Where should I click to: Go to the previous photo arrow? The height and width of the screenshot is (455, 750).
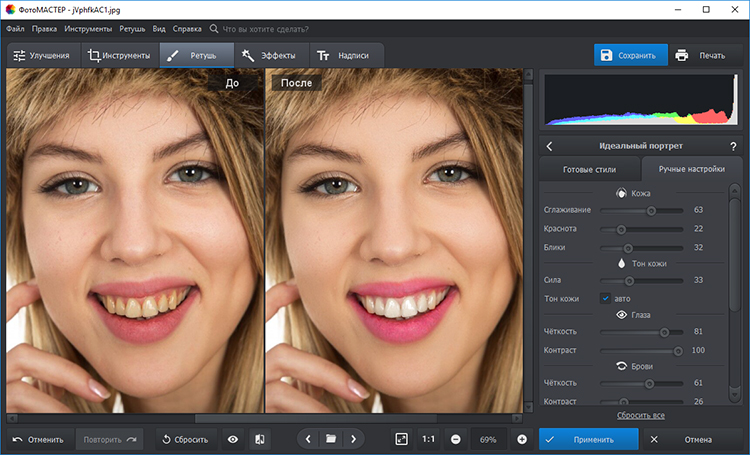pyautogui.click(x=308, y=439)
